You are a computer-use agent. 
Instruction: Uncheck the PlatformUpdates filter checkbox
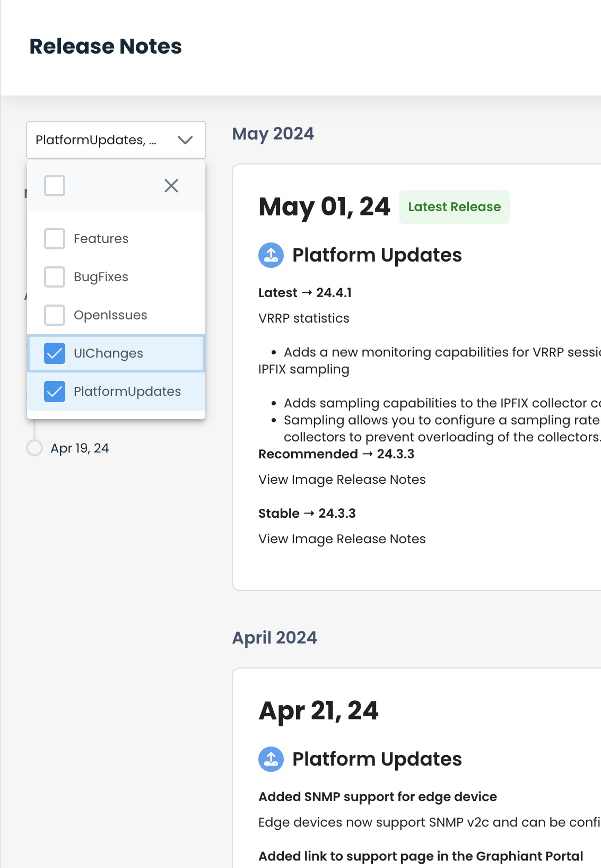[x=55, y=392]
